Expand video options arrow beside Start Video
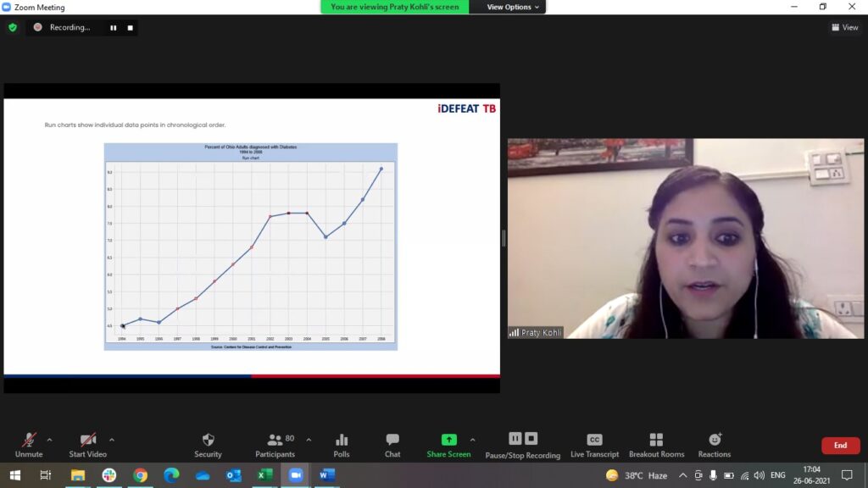The height and width of the screenshot is (488, 868). pyautogui.click(x=112, y=440)
